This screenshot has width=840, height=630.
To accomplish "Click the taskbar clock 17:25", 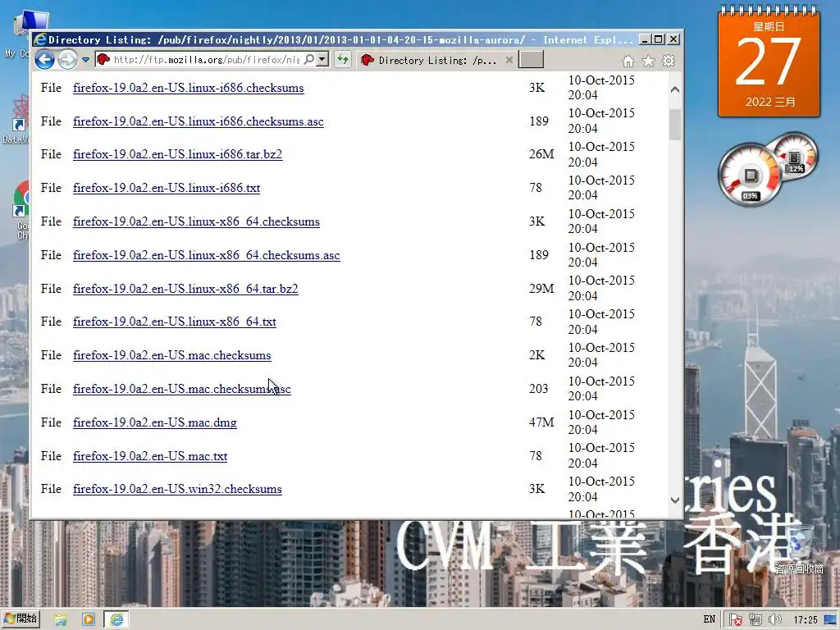I will [806, 620].
